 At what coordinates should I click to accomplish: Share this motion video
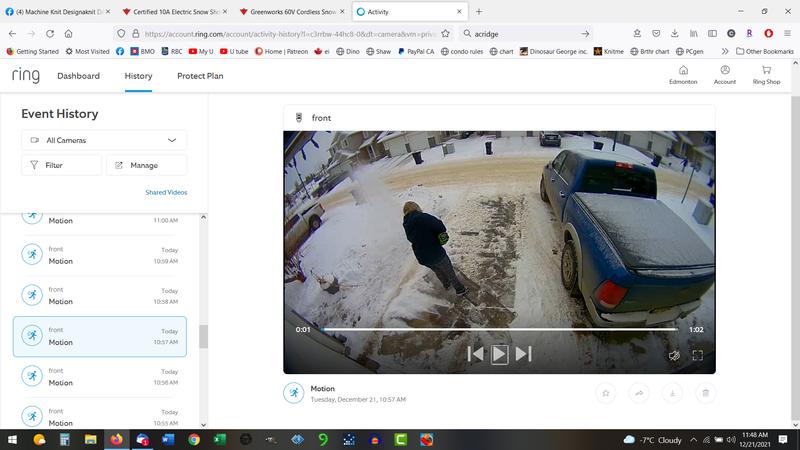coord(639,393)
